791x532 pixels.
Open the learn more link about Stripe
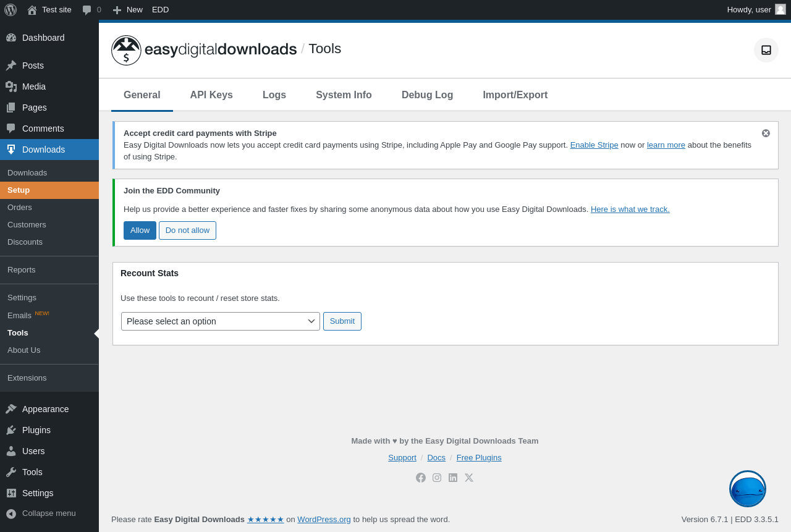point(666,145)
